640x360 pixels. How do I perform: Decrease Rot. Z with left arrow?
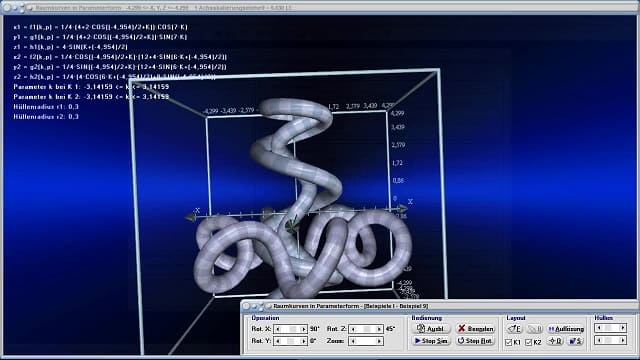point(353,329)
